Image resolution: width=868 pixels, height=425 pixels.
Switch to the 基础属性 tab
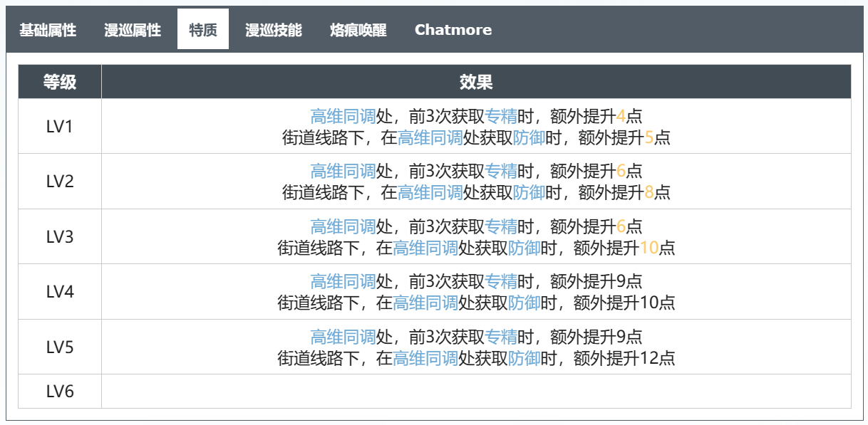point(48,30)
